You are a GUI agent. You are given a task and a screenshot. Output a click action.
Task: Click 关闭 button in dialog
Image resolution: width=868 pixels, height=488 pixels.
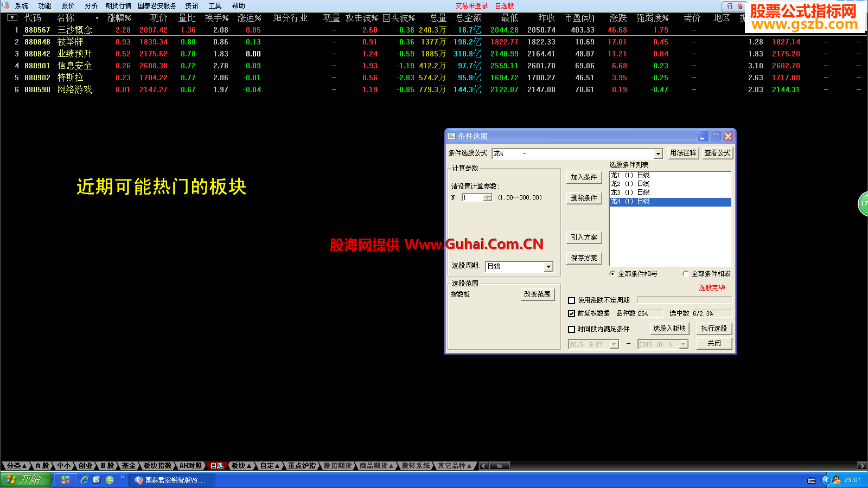714,343
